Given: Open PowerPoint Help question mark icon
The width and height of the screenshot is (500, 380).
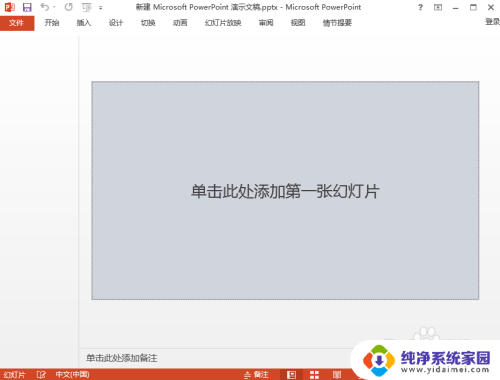Looking at the screenshot, I should pos(420,7).
